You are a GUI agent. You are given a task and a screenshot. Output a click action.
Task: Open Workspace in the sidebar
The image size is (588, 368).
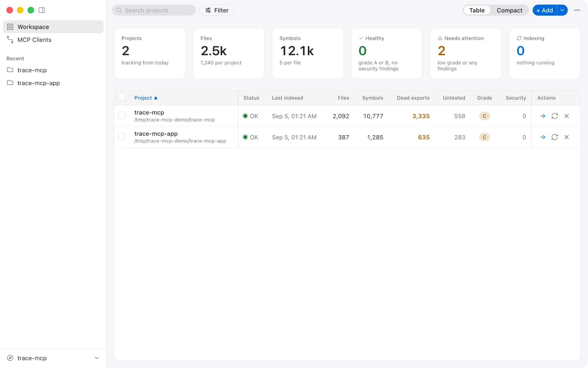[53, 27]
